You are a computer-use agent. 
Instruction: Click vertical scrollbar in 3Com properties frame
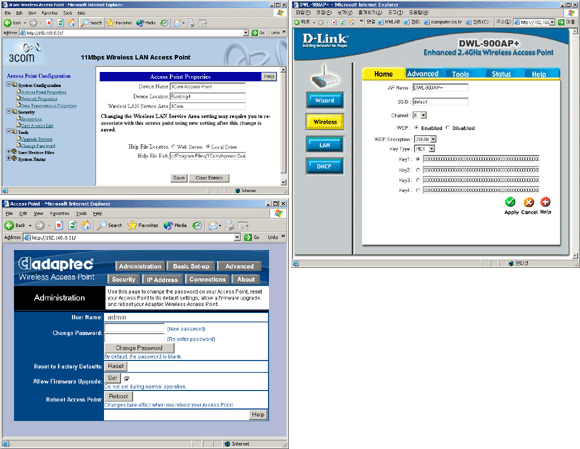coord(283,126)
